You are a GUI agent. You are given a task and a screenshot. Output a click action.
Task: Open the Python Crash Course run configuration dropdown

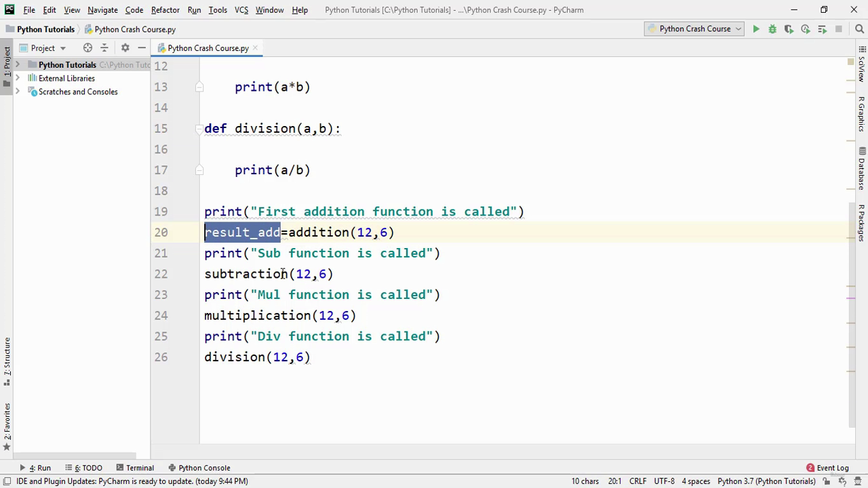tap(695, 29)
